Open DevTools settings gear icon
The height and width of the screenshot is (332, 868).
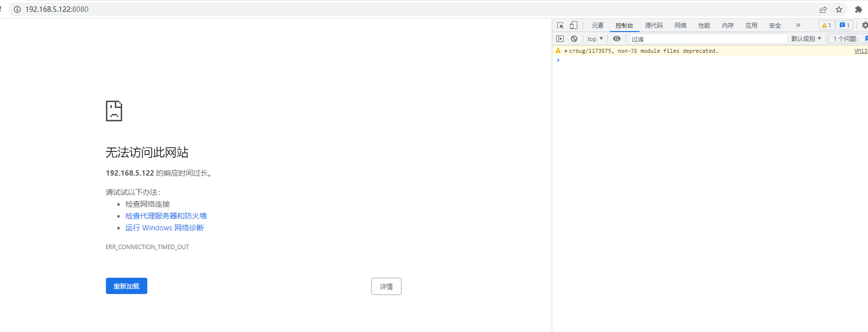coord(865,25)
